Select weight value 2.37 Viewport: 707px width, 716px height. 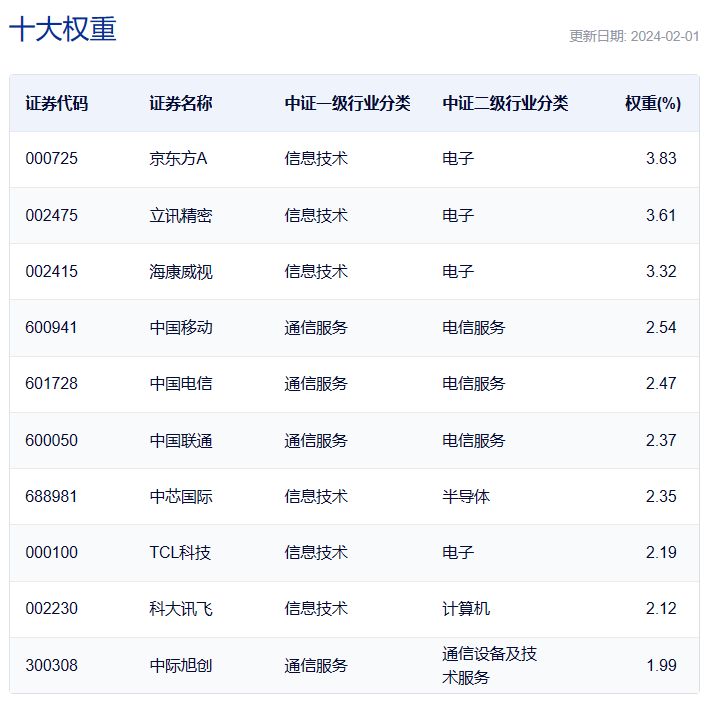click(x=661, y=440)
